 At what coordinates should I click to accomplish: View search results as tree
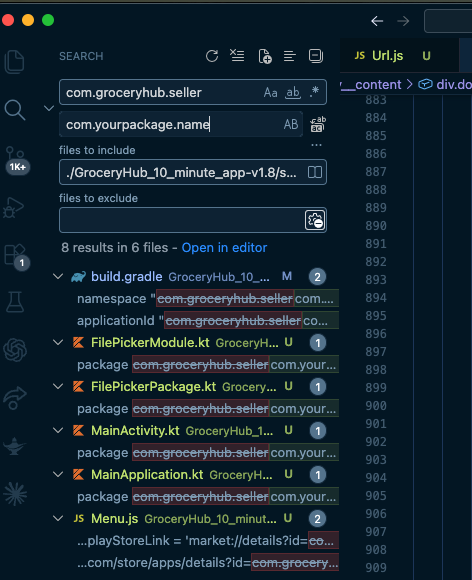tap(290, 56)
